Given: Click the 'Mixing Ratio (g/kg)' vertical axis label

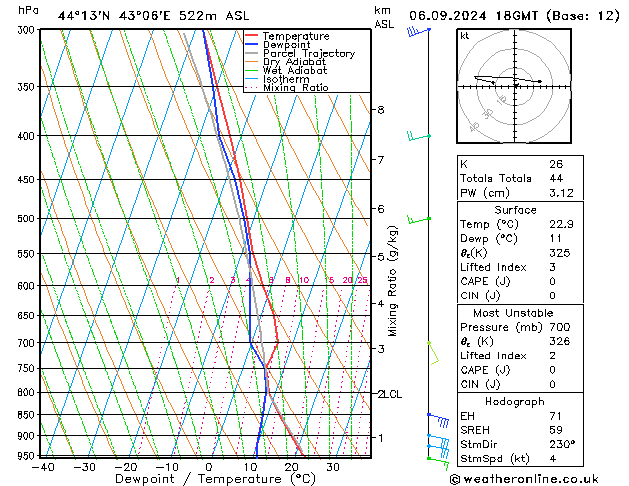Looking at the screenshot, I should [x=392, y=281].
